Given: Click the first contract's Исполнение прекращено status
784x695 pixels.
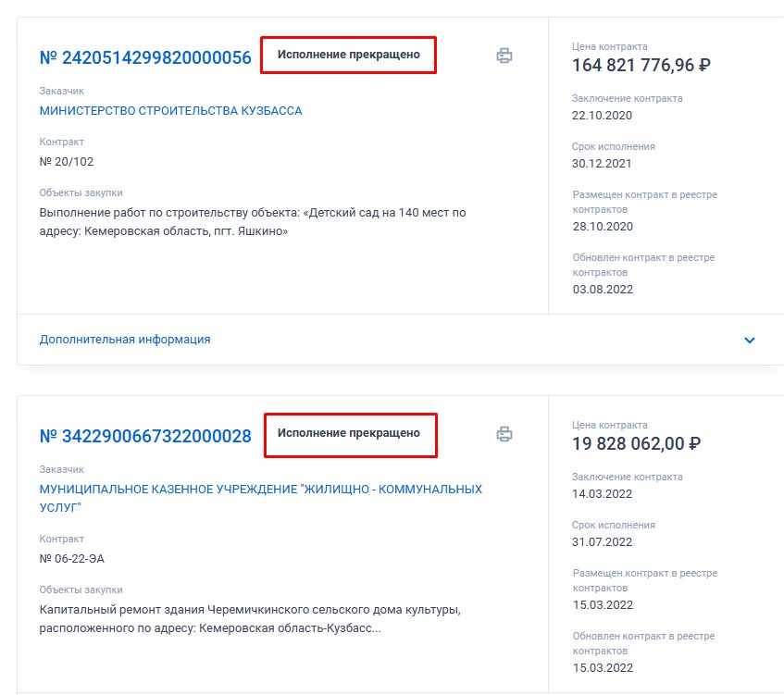Looking at the screenshot, I should (348, 55).
